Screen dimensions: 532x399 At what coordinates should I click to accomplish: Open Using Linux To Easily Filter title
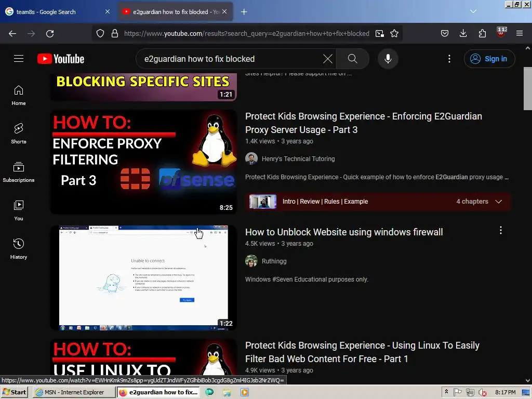(x=362, y=352)
